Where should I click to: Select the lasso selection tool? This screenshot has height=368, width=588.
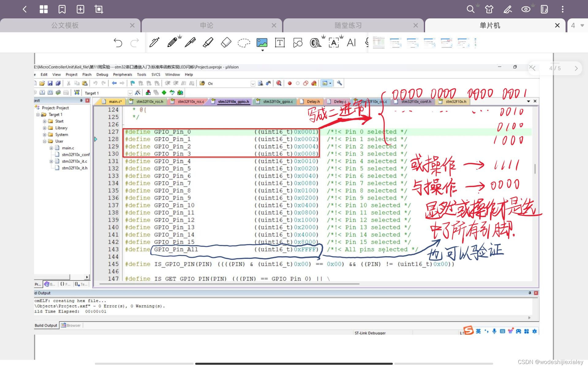click(x=244, y=43)
